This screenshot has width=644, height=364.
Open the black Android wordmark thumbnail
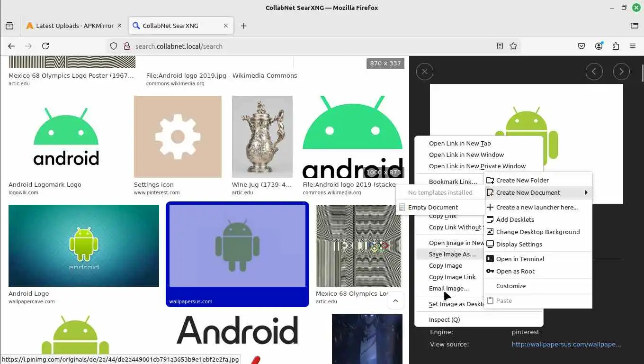click(x=237, y=330)
